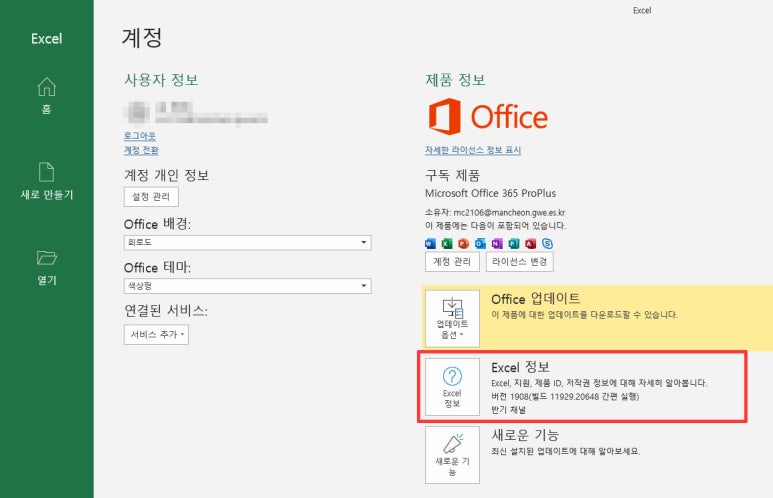The width and height of the screenshot is (773, 498).
Task: Go to Home (홈) in sidebar
Action: 46,96
